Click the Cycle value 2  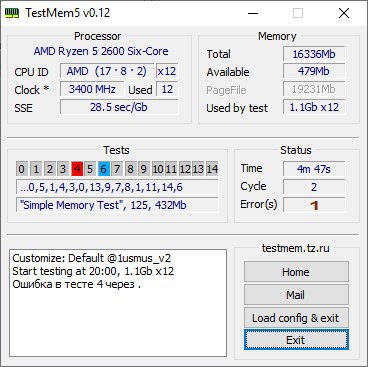click(314, 187)
